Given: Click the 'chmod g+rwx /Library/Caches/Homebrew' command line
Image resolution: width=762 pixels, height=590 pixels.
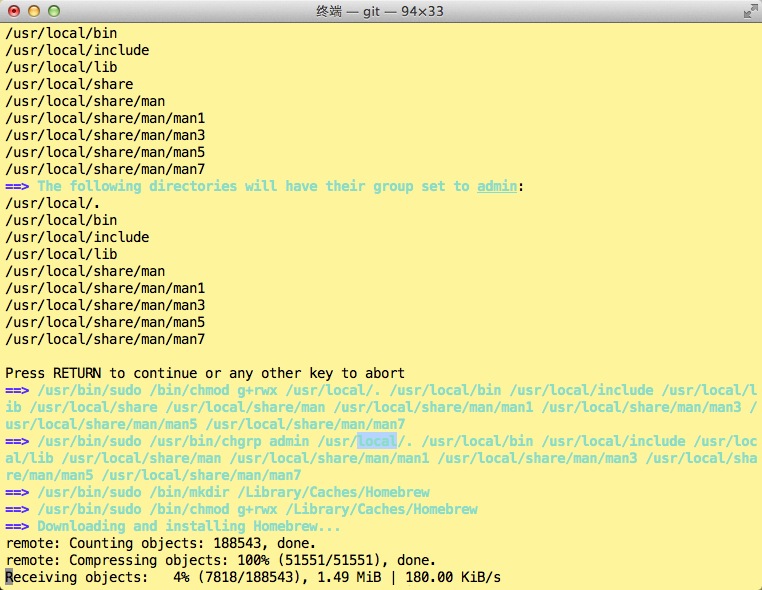Looking at the screenshot, I should (242, 509).
